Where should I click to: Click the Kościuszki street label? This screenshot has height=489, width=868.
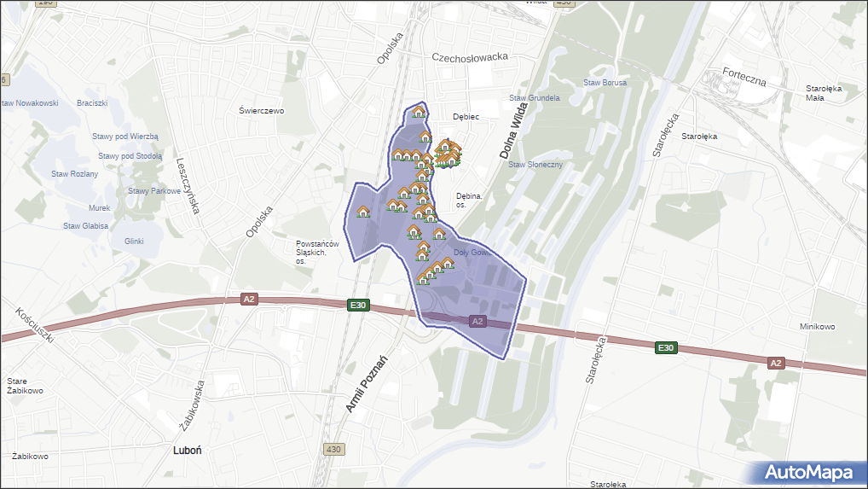coord(35,326)
